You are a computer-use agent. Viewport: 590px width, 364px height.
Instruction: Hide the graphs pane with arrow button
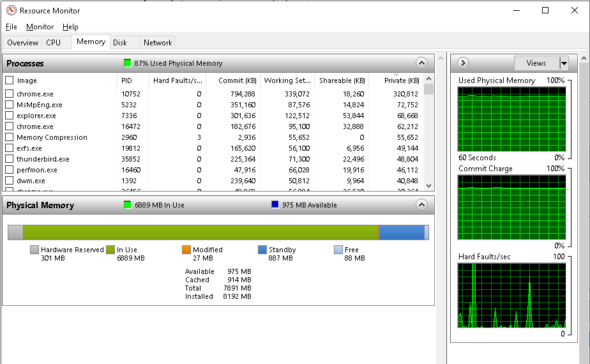click(464, 63)
